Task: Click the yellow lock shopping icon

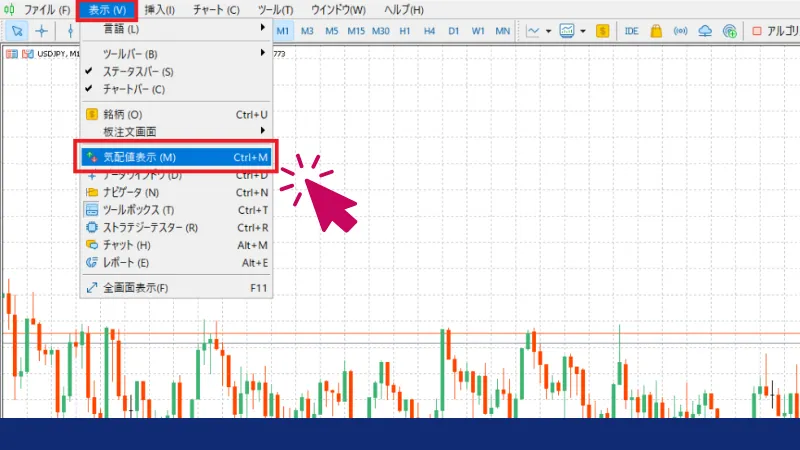Action: (x=656, y=31)
